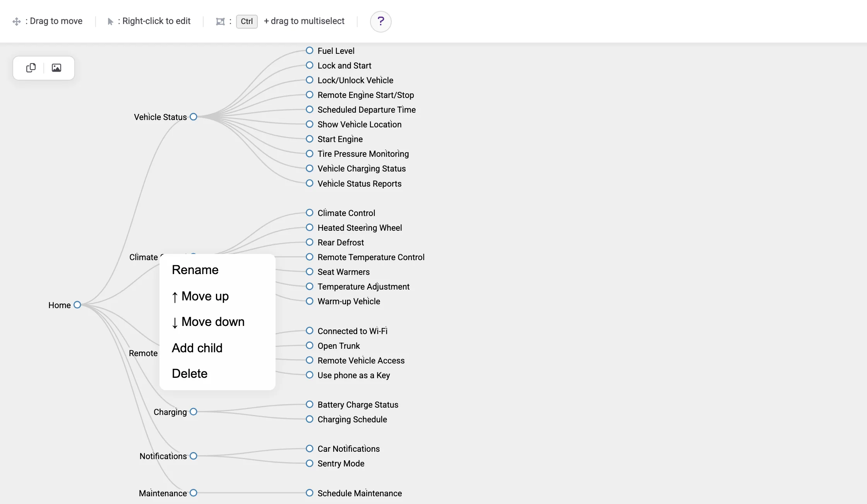Click the Schedule Maintenance label
The height and width of the screenshot is (504, 867).
pyautogui.click(x=360, y=493)
